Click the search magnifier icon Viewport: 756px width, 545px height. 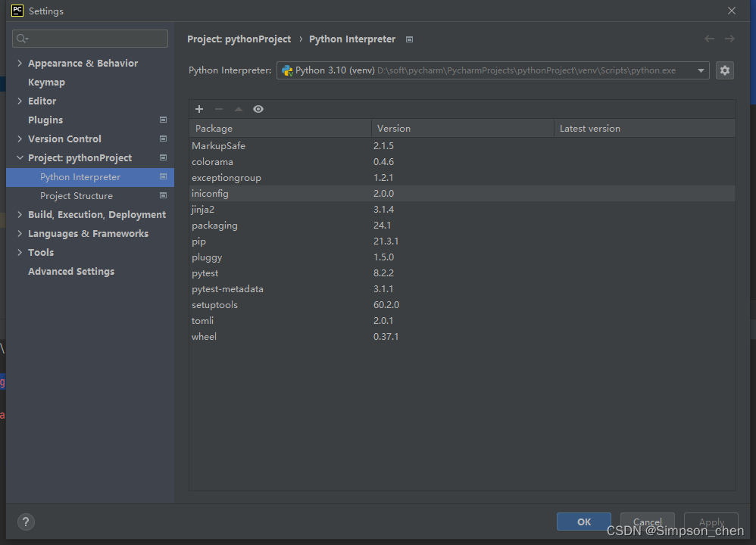(x=22, y=39)
